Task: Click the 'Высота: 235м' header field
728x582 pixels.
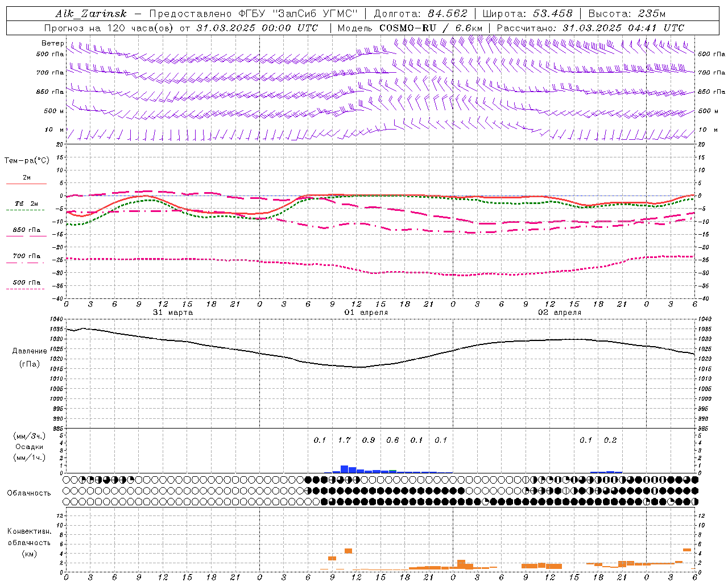Action: pyautogui.click(x=627, y=14)
